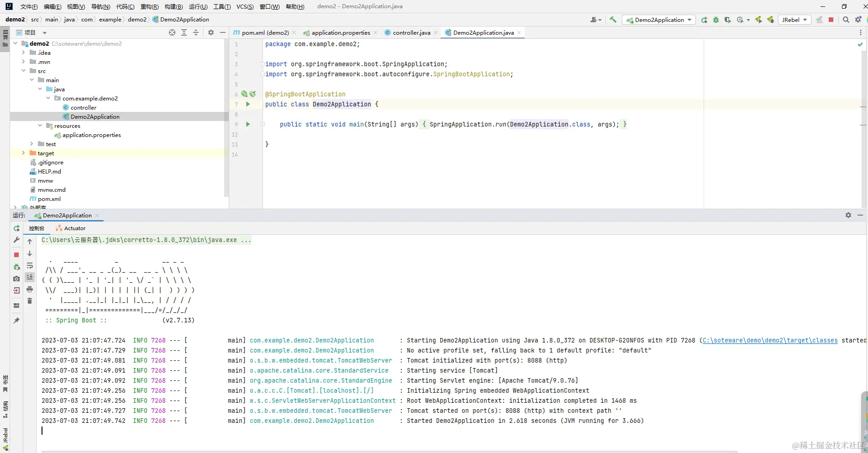The width and height of the screenshot is (868, 453).
Task: Click the camera thread dump icon
Action: click(x=16, y=278)
